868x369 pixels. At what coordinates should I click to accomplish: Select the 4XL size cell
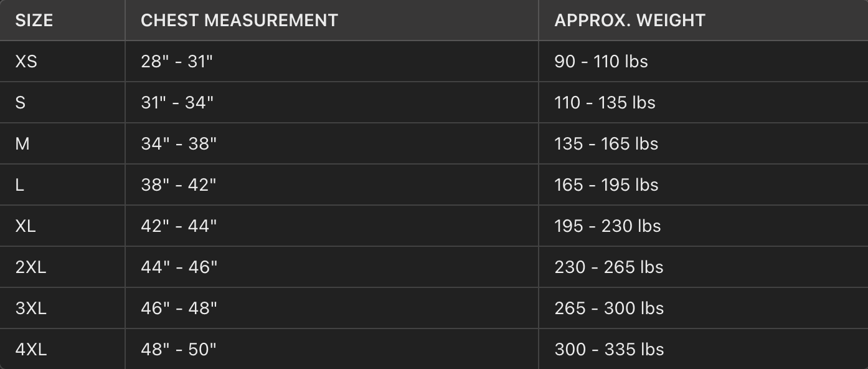click(31, 350)
